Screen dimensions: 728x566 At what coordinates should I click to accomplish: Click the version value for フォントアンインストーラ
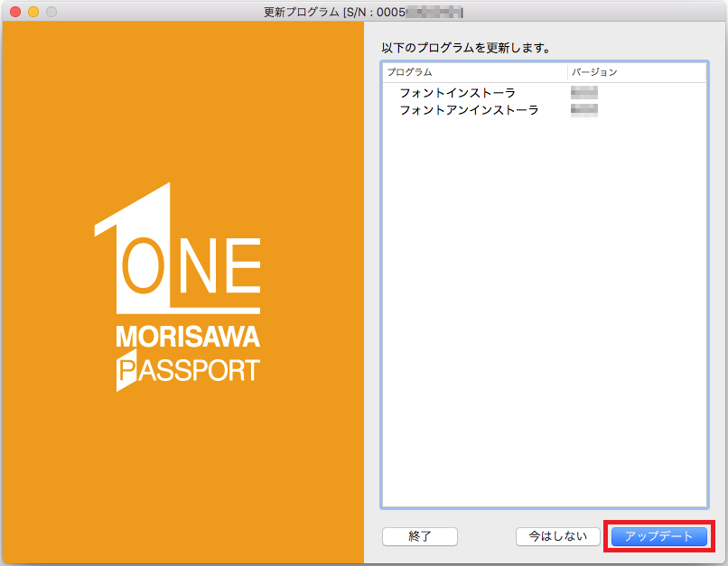tap(584, 109)
